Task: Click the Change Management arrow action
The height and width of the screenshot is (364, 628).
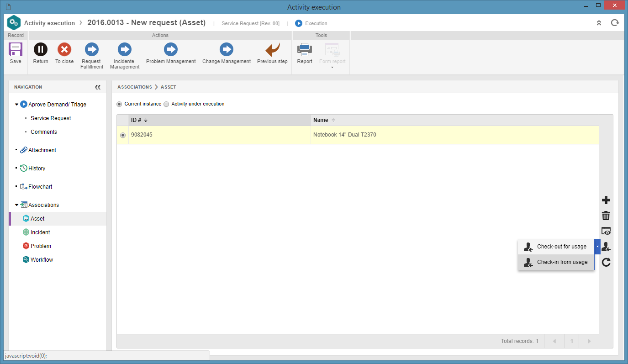Action: pyautogui.click(x=227, y=49)
